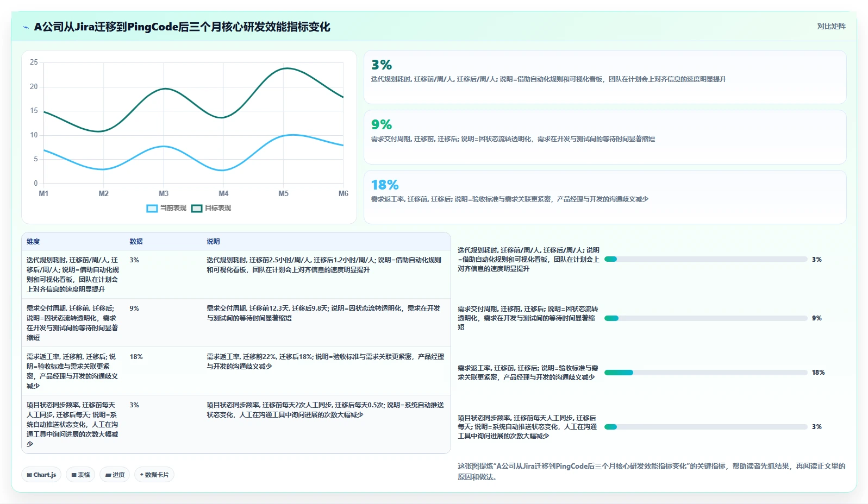Click table text 迁移前2.5小时/周/人 description

pos(324,265)
